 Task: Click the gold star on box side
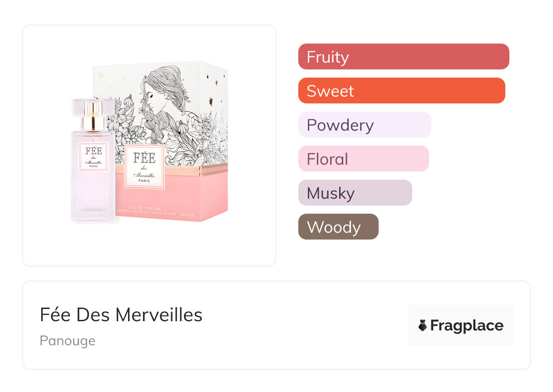pos(211,100)
